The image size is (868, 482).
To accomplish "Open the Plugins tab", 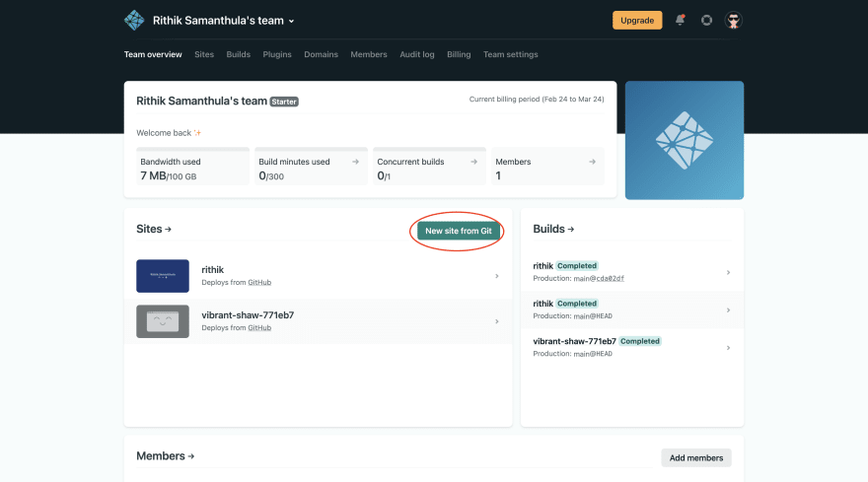I will pyautogui.click(x=277, y=54).
